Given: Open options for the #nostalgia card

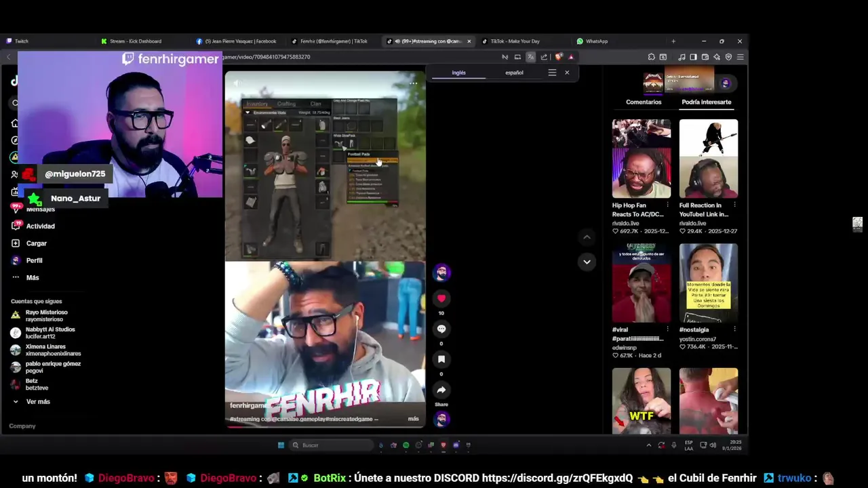Looking at the screenshot, I should [735, 330].
